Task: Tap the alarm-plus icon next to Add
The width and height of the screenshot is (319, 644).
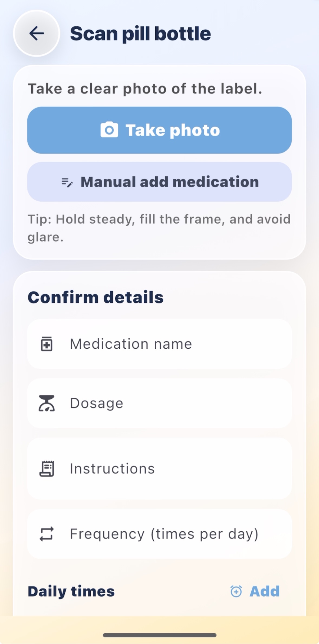Action: (236, 591)
